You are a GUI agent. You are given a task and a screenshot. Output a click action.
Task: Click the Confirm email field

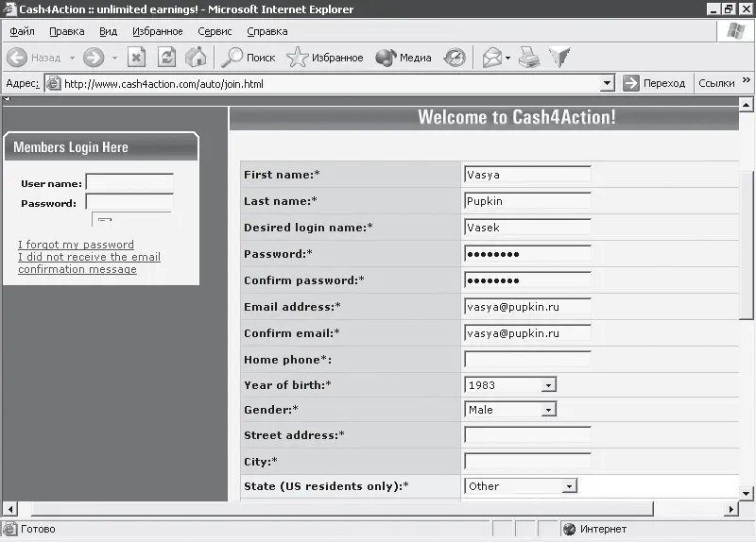tap(527, 333)
